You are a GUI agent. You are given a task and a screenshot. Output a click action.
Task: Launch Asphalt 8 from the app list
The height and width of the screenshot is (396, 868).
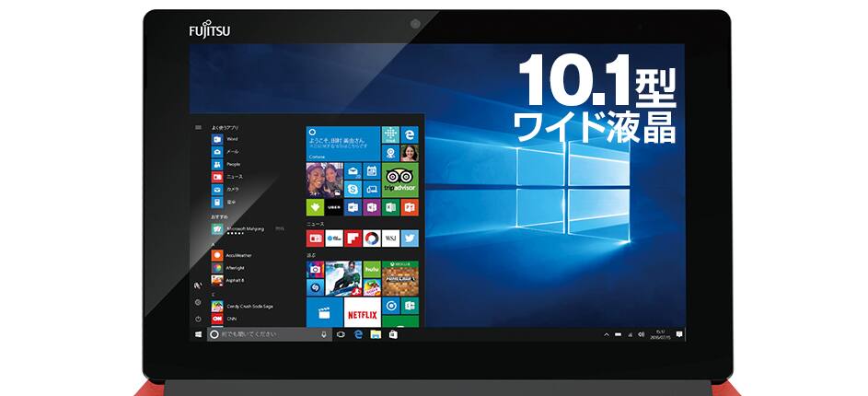pyautogui.click(x=227, y=280)
